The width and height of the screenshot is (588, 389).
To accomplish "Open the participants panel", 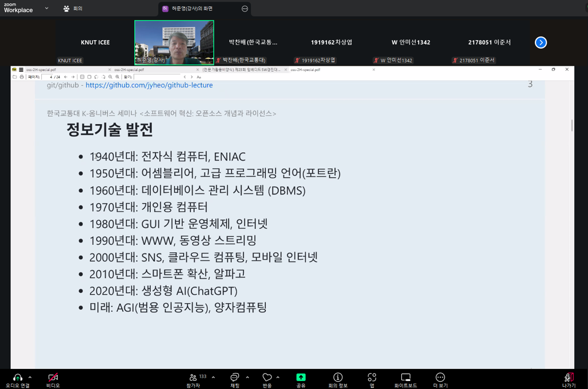I will 193,377.
